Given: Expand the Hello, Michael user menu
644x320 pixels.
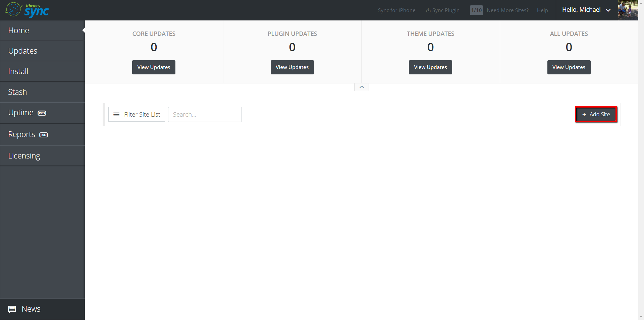Looking at the screenshot, I should point(586,10).
